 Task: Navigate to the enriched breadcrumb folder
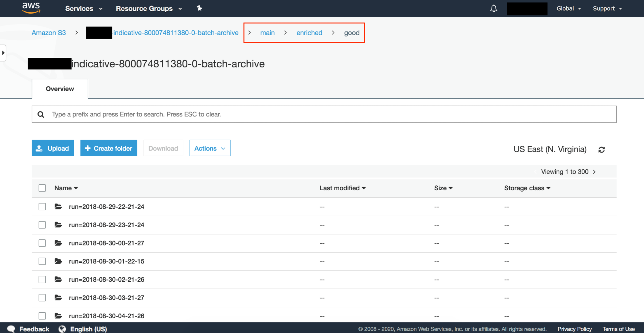(x=309, y=33)
